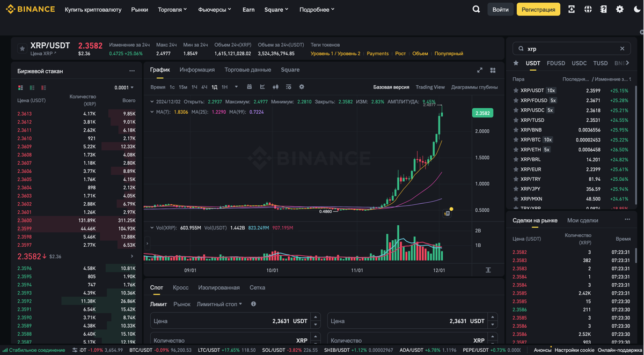Star the XRP/FDUSD pair

[x=516, y=100]
